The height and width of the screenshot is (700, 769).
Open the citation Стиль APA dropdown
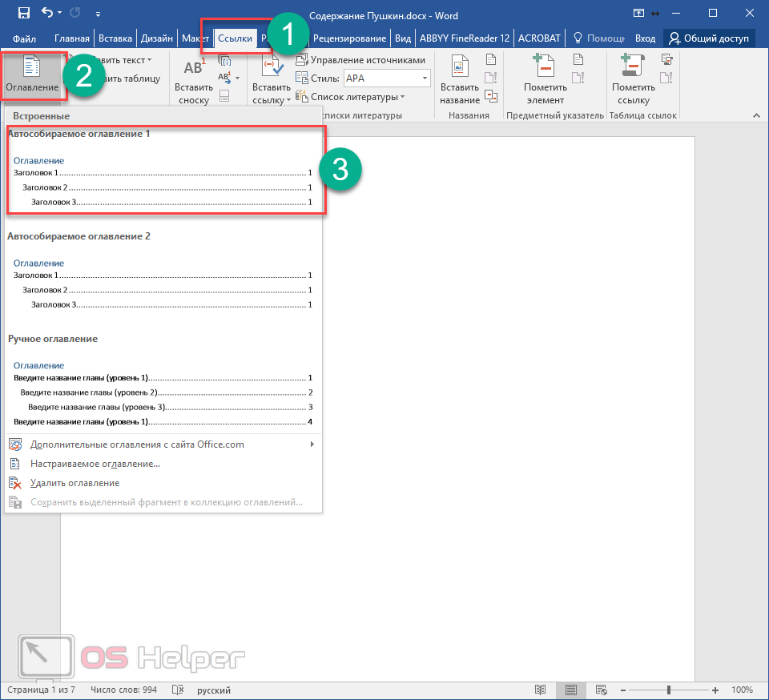(425, 78)
